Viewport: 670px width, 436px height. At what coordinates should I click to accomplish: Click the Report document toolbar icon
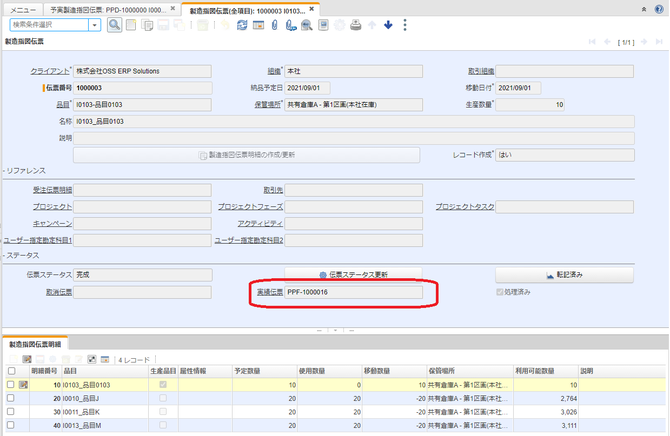323,25
